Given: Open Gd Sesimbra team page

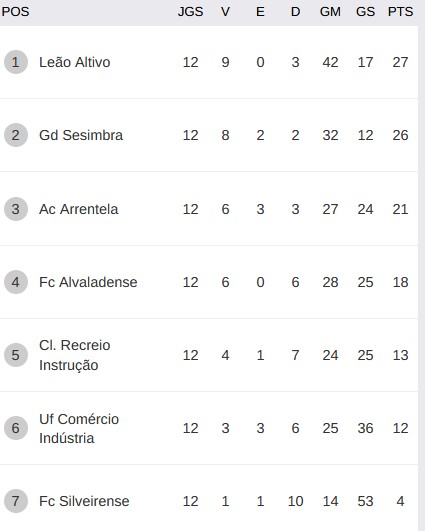Looking at the screenshot, I should click(81, 135).
